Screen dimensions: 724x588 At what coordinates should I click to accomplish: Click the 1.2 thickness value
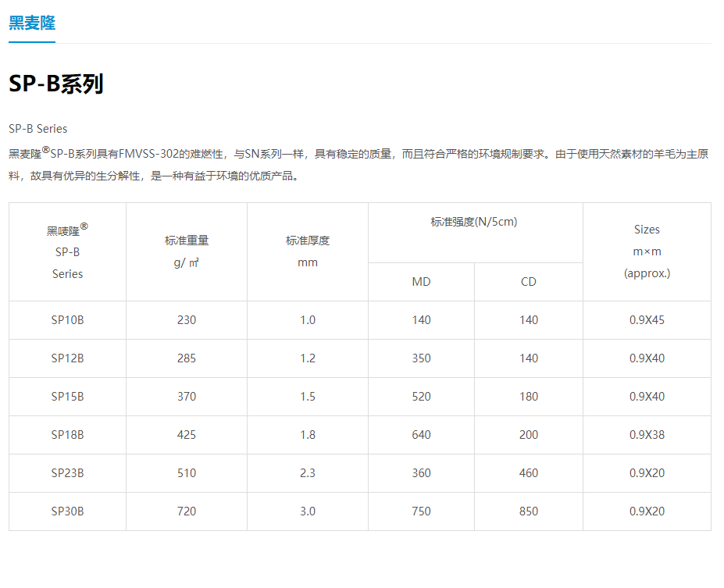[x=308, y=358]
